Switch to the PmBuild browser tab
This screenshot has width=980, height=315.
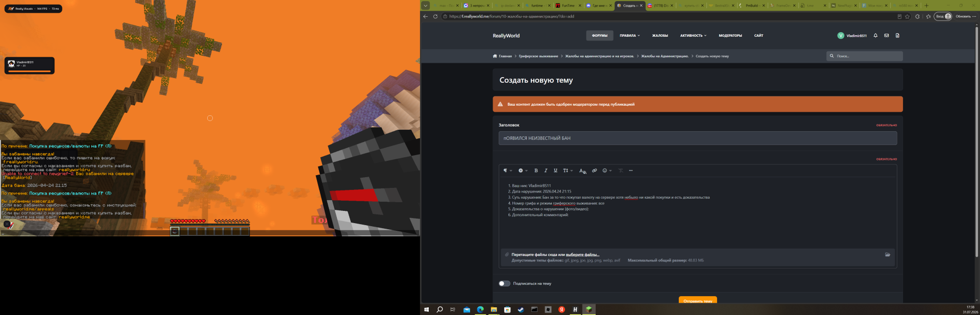[752, 6]
